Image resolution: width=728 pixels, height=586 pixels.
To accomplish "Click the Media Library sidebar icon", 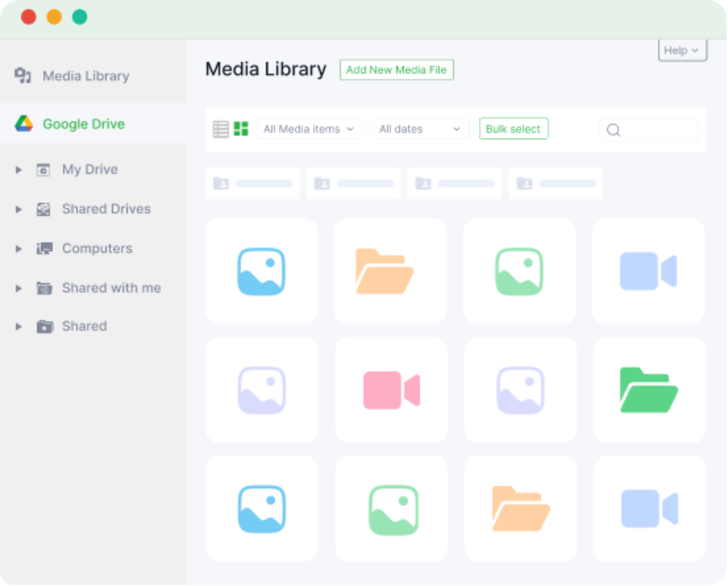I will point(23,76).
